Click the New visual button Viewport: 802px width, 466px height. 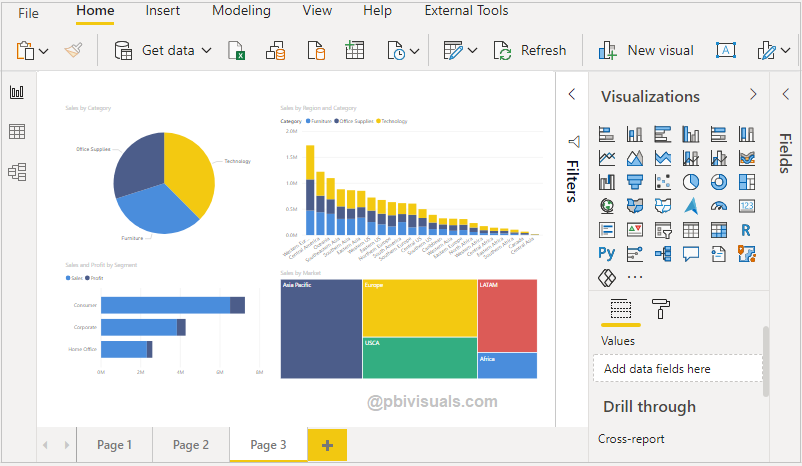646,50
